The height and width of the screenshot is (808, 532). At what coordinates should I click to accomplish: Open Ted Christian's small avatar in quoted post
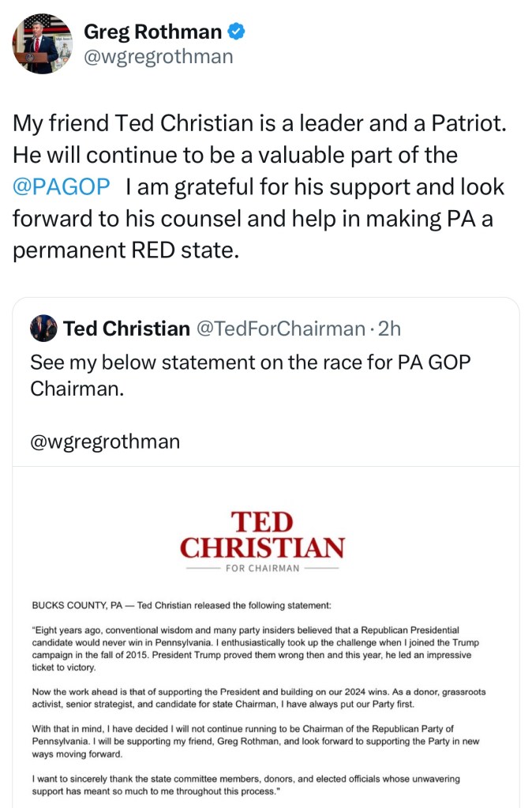[x=43, y=328]
